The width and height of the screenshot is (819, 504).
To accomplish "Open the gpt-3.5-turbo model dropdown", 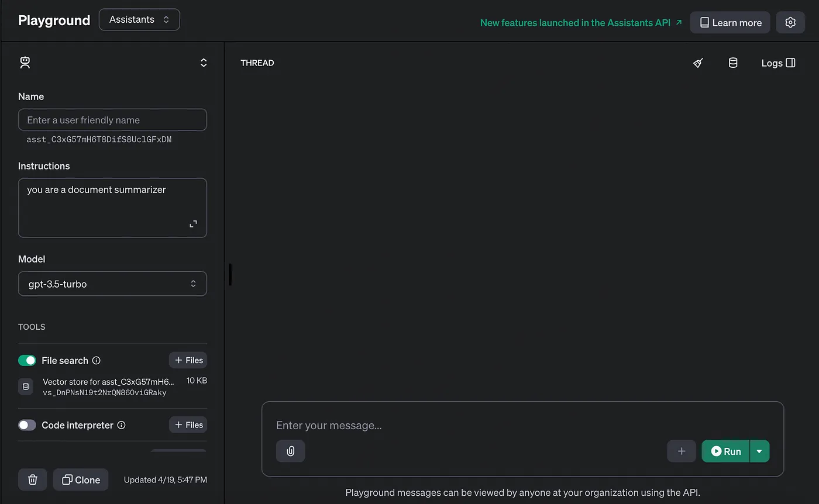I will (112, 284).
